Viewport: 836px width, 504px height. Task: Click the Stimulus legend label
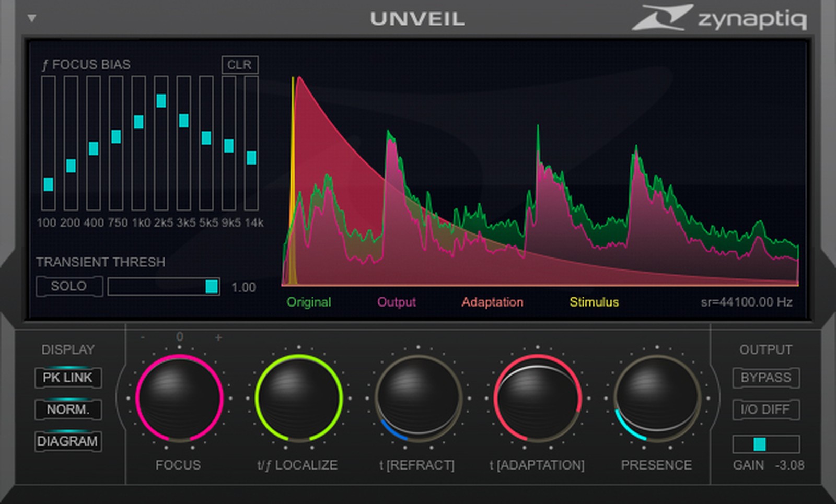click(594, 302)
